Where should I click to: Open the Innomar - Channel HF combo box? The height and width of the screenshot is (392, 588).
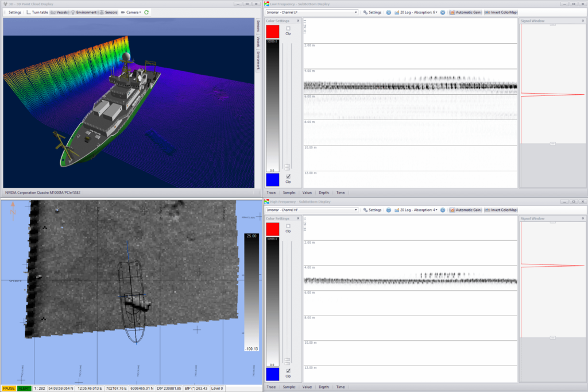312,210
